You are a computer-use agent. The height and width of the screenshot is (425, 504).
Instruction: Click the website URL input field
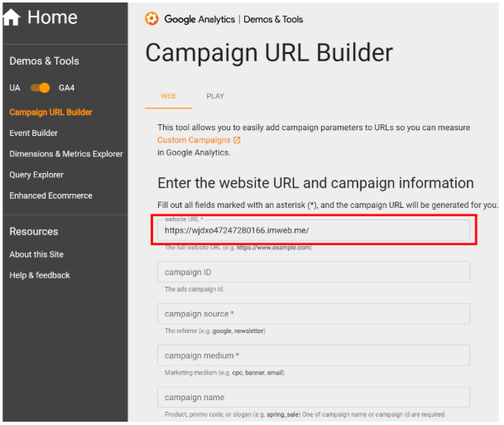coord(314,230)
